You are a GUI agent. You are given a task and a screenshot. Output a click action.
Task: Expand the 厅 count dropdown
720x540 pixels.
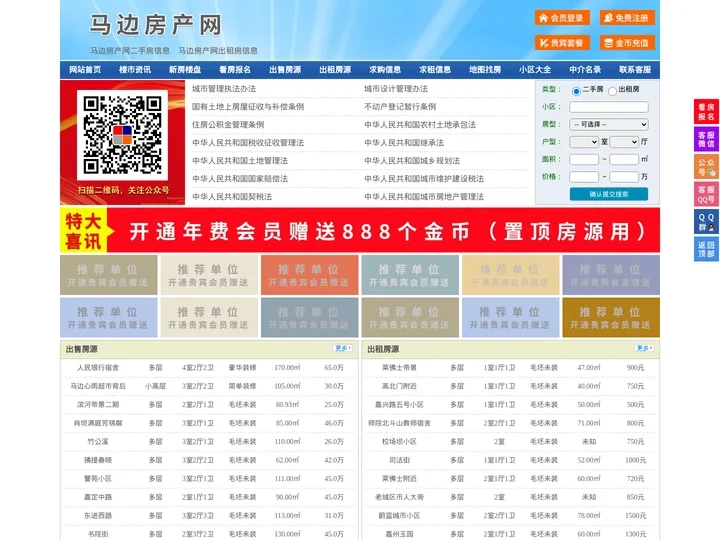624,142
